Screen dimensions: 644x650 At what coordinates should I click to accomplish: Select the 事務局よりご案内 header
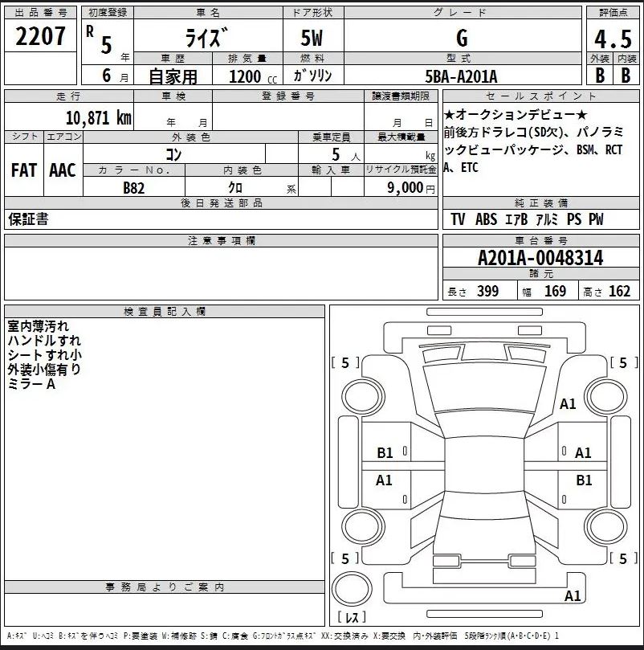[165, 587]
